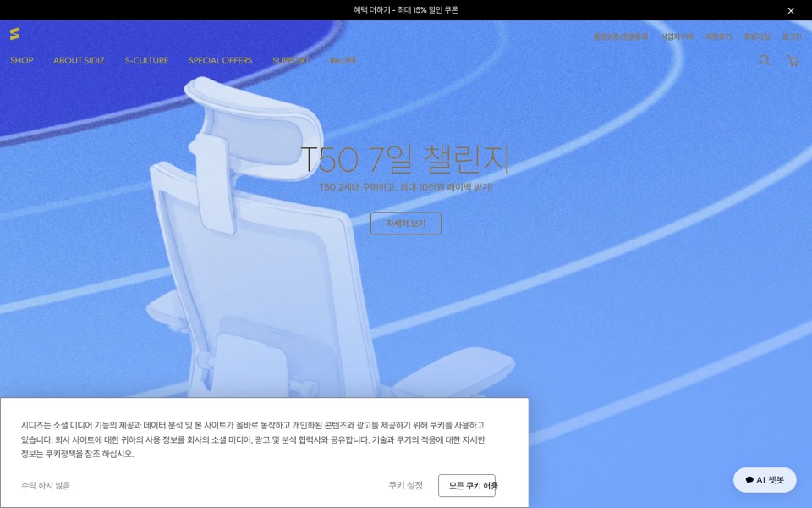Click the 매장찾기 store finder link
This screenshot has width=812, height=508.
(718, 36)
